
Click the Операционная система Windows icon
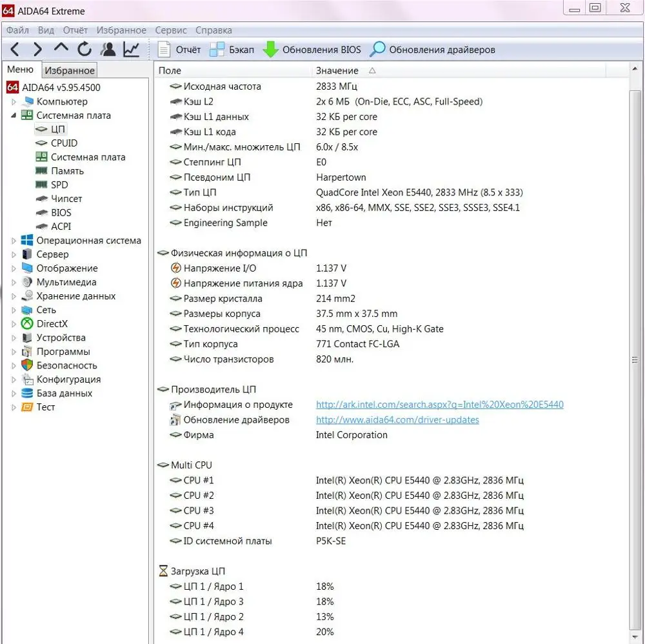click(x=27, y=240)
